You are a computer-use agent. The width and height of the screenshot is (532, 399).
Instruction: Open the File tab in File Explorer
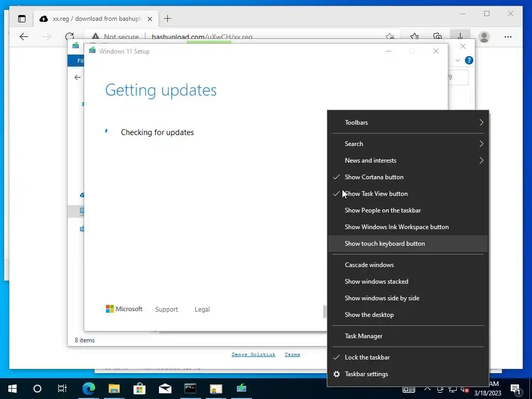pos(77,61)
